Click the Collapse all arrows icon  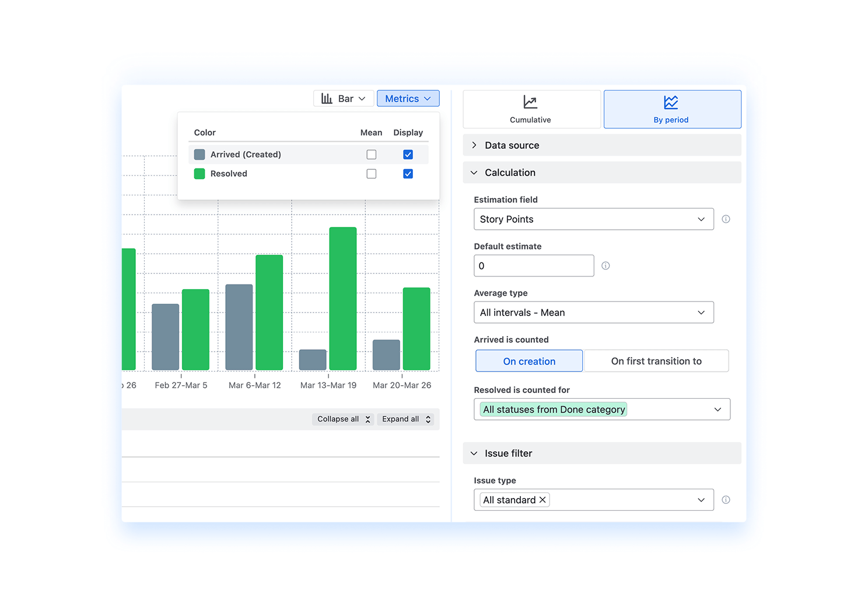click(367, 419)
